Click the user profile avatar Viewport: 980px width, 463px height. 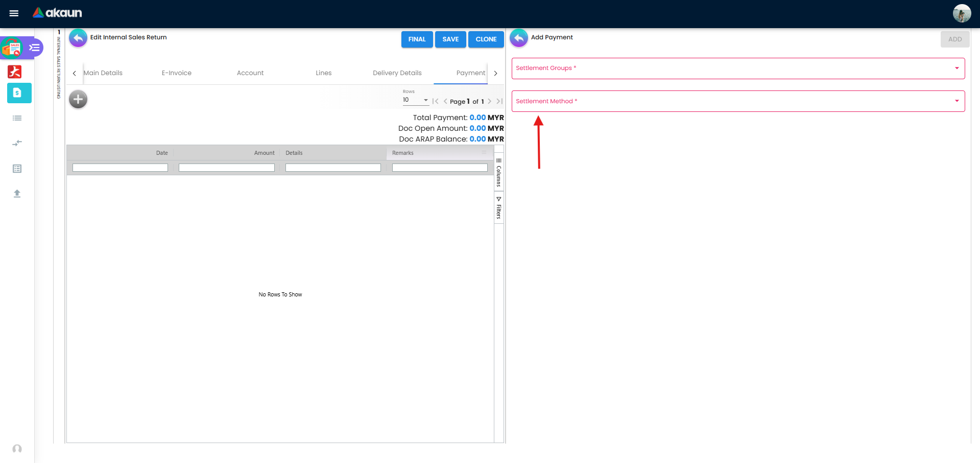pos(961,13)
